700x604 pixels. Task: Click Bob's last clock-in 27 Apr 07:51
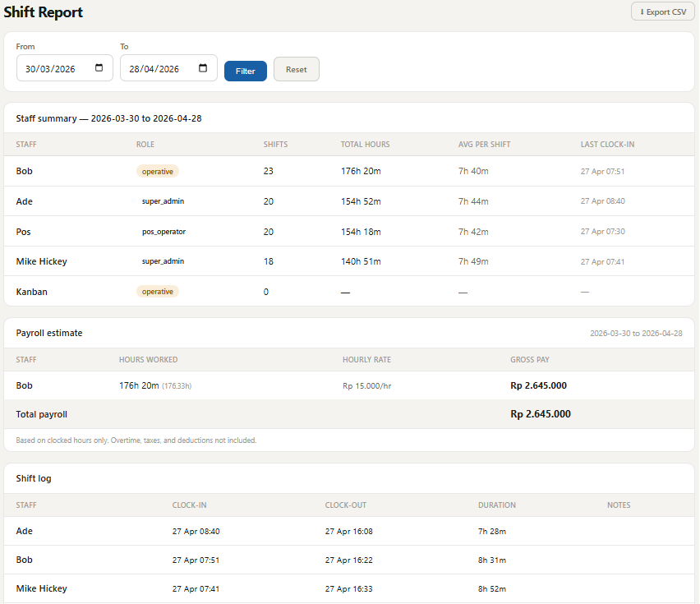[x=603, y=172]
